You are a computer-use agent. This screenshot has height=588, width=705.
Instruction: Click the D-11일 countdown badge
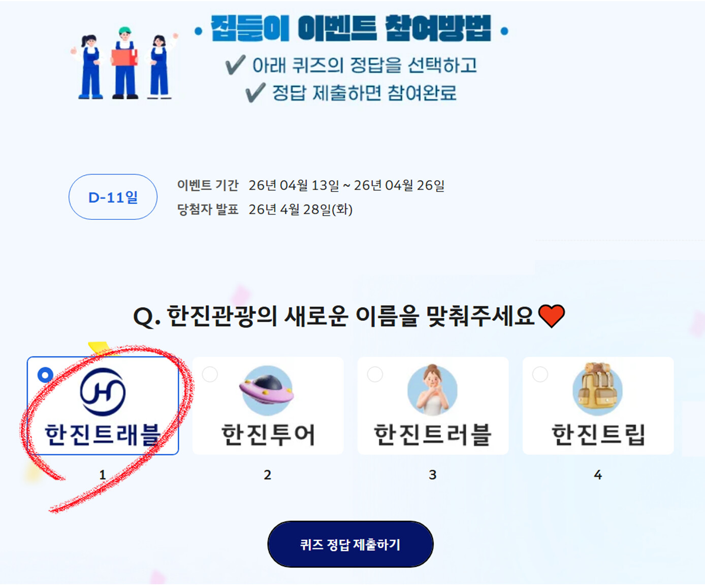(113, 197)
